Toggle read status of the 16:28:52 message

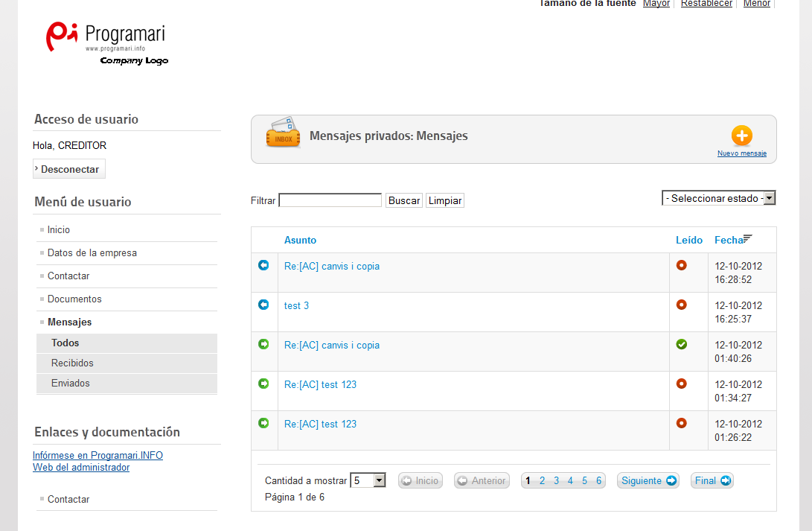tap(681, 265)
